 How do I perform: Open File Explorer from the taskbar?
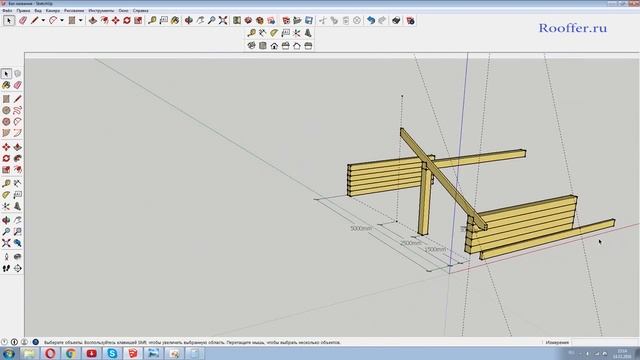29,353
